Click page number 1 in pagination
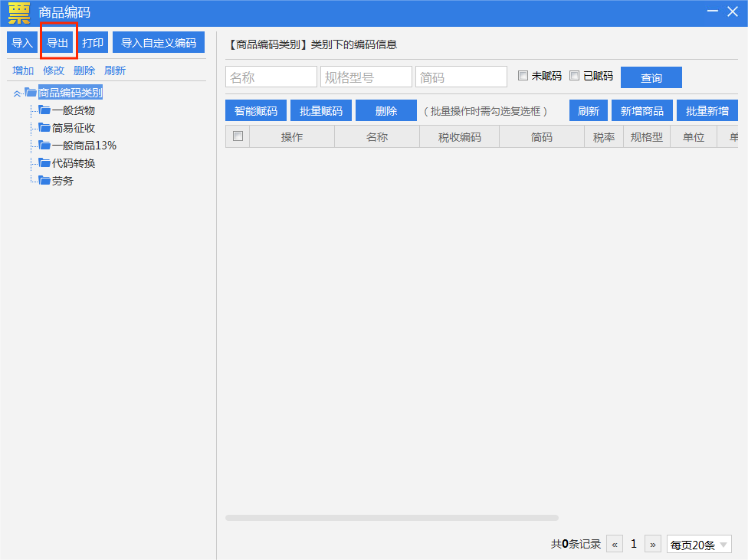 coord(634,544)
